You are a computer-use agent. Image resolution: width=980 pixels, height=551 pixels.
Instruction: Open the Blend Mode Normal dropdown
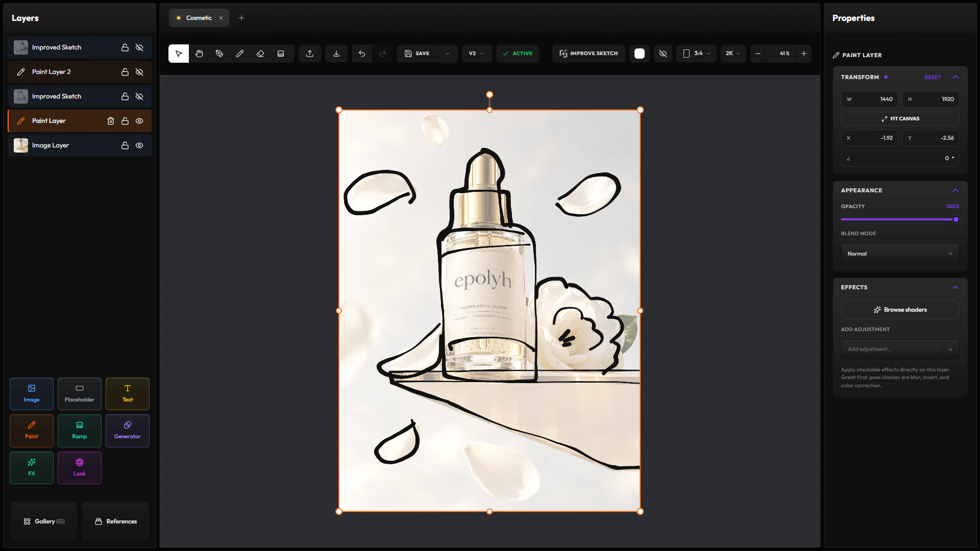pos(900,254)
